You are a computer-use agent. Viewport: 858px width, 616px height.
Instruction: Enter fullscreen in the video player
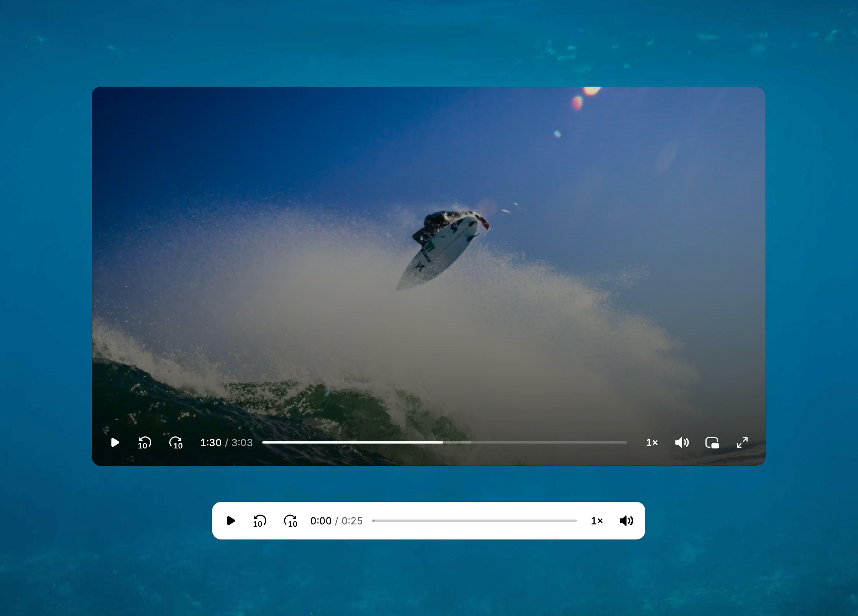742,442
